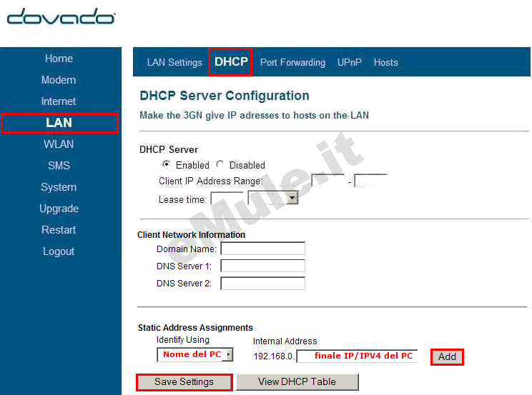Click the Add static address button

coord(447,356)
